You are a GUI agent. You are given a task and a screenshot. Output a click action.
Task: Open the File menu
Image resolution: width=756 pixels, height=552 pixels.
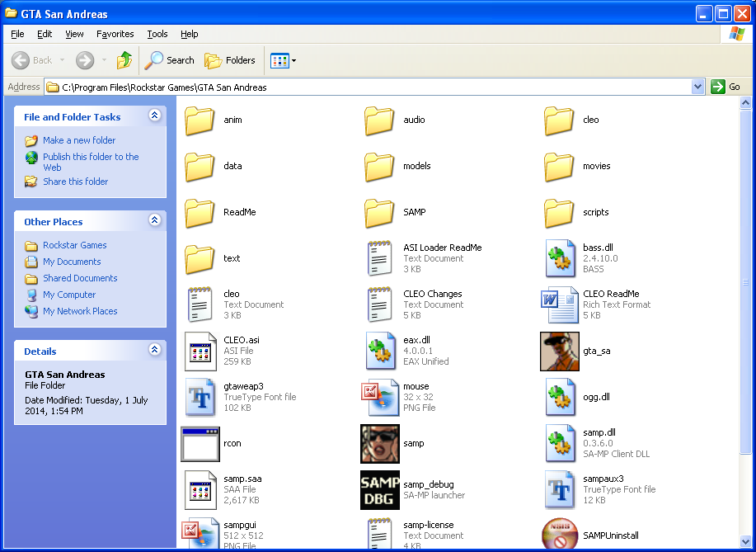click(x=17, y=34)
